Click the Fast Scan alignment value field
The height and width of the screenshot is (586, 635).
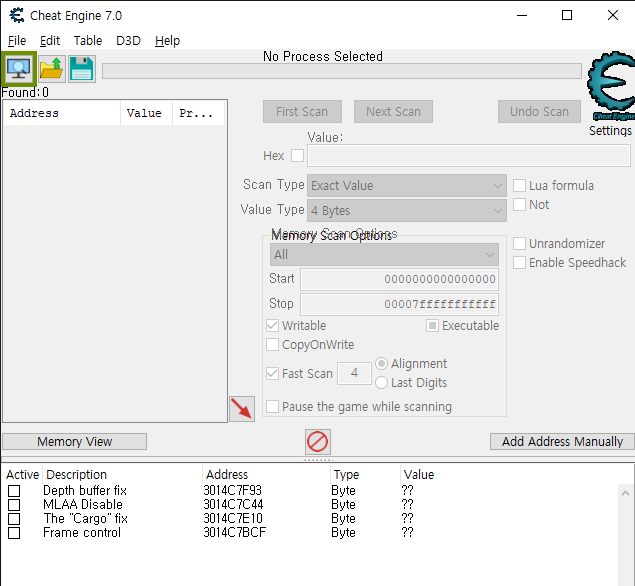[x=354, y=373]
